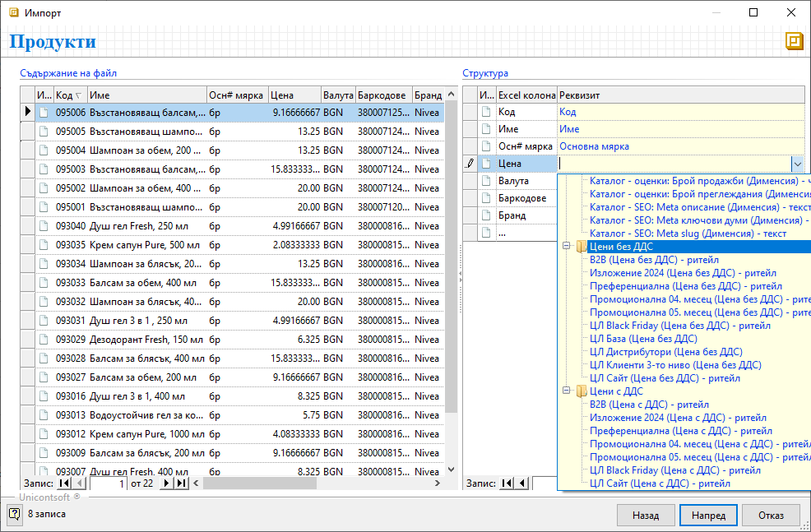Go to previous record in Структура navigator
The width and height of the screenshot is (811, 532).
pyautogui.click(x=522, y=483)
